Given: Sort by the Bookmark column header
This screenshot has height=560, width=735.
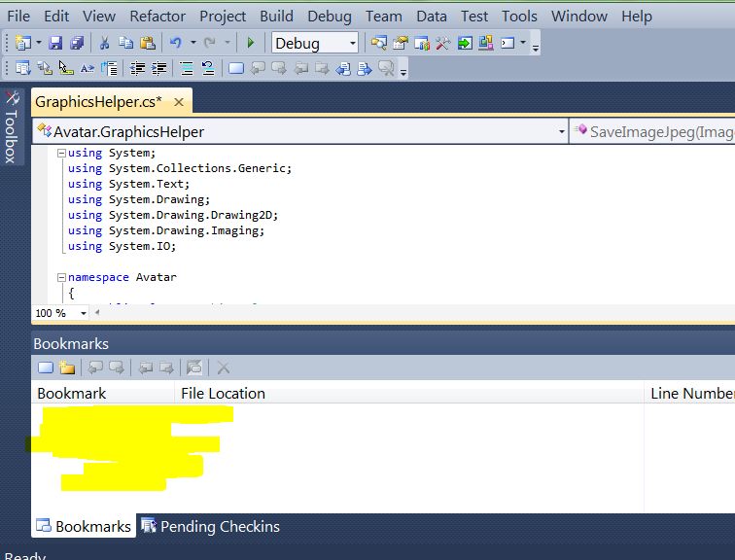Looking at the screenshot, I should [103, 393].
